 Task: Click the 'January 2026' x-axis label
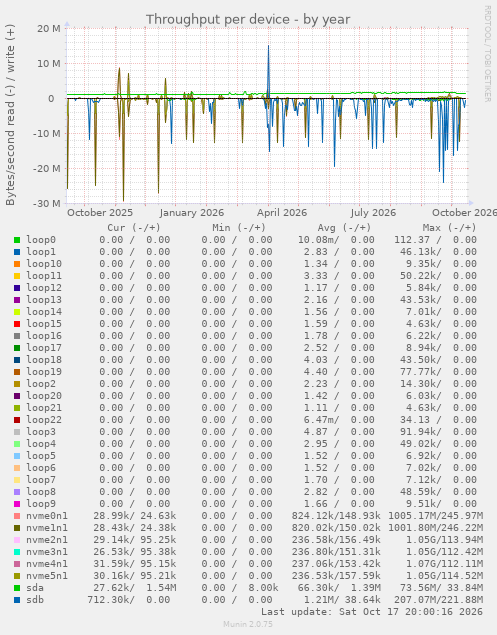192,213
